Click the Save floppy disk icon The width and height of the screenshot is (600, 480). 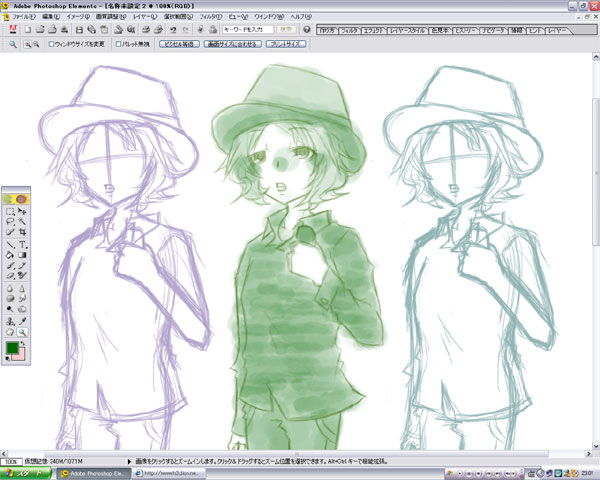tap(79, 29)
